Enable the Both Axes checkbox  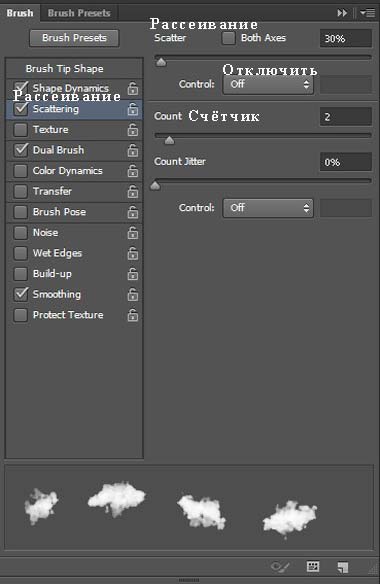[228, 38]
